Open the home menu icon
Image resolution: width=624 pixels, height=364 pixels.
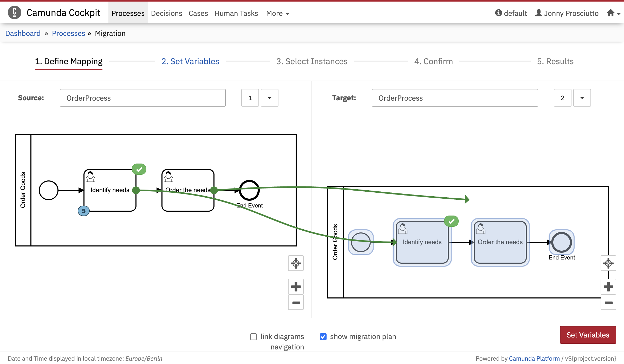613,13
